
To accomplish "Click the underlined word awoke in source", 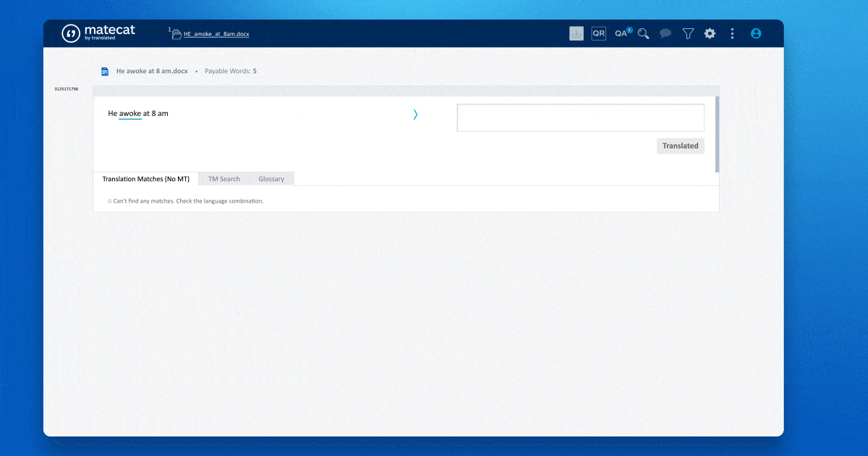I will click(x=130, y=114).
